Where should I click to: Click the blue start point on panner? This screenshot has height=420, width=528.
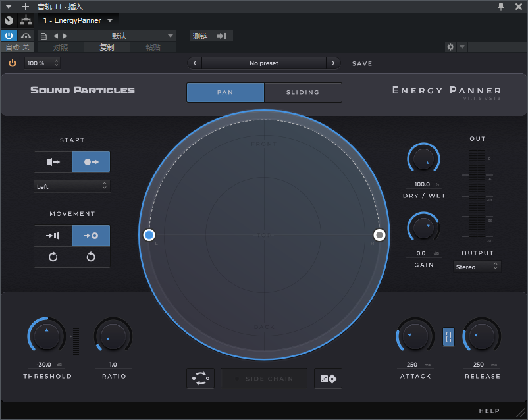[149, 235]
